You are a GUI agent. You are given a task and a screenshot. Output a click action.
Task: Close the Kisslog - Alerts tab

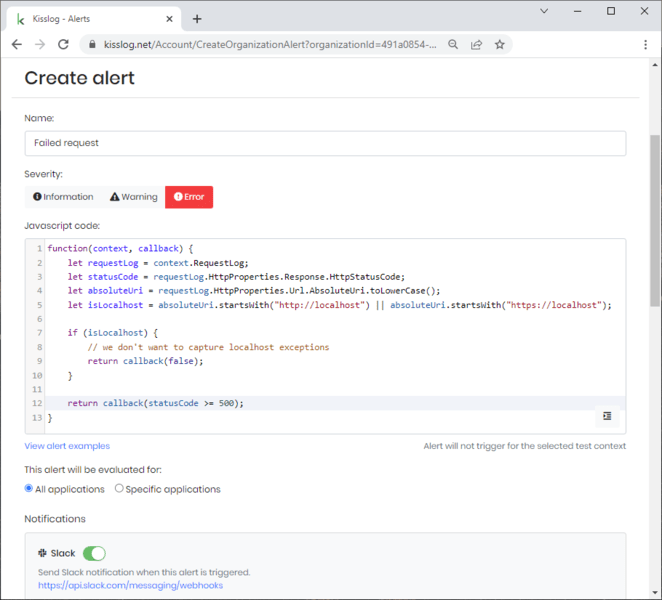[170, 19]
